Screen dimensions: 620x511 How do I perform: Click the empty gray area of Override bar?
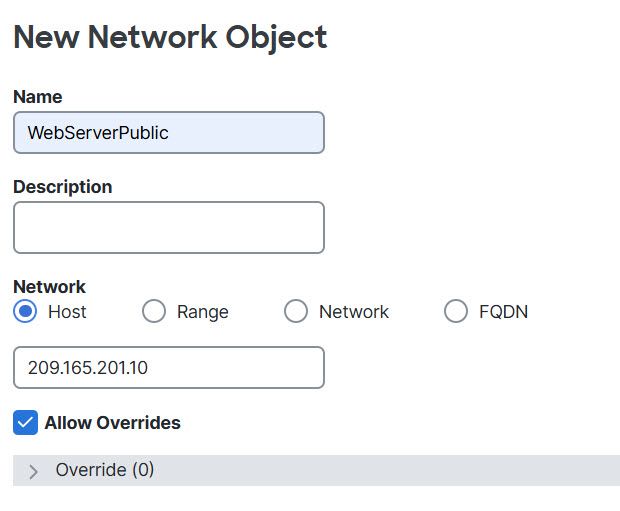400,470
